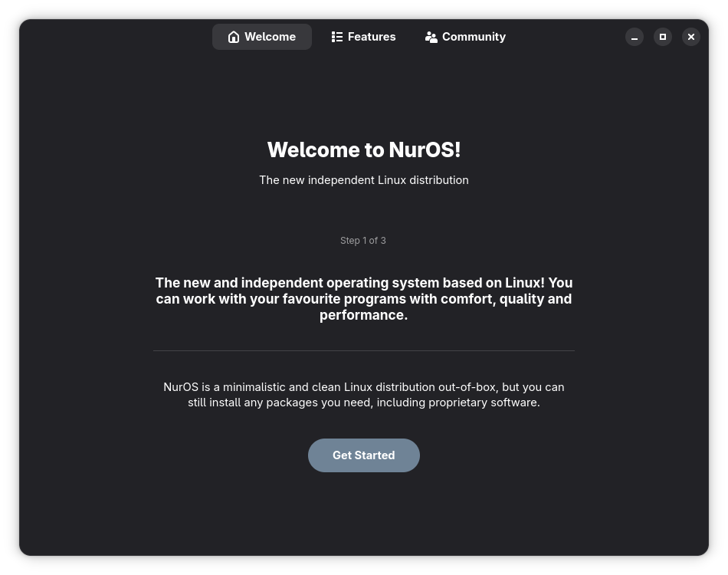The height and width of the screenshot is (575, 728).
Task: Click the horizontal separator line
Action: pos(364,350)
